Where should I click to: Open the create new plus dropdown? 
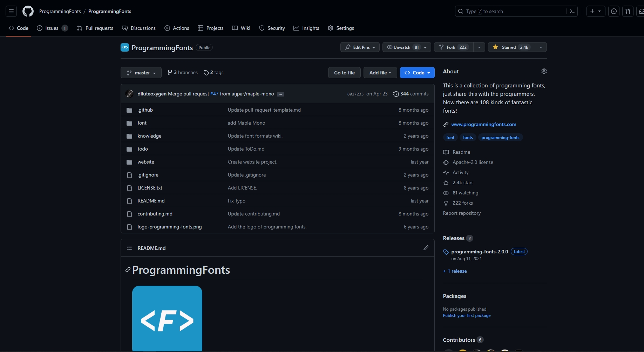click(x=596, y=11)
